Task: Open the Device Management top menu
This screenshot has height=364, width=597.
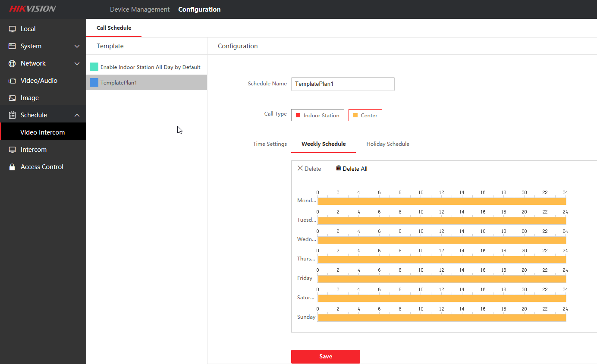Action: tap(140, 9)
